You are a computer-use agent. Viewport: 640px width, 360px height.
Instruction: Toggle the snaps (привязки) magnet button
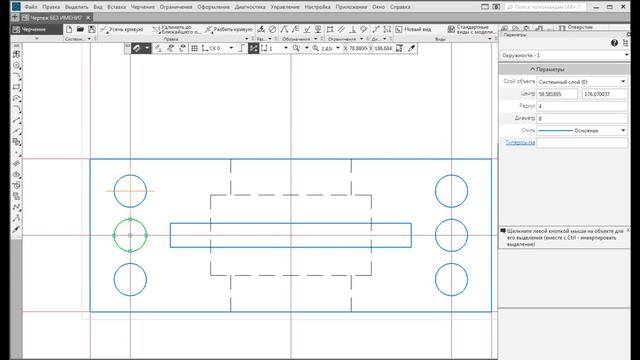click(x=137, y=48)
